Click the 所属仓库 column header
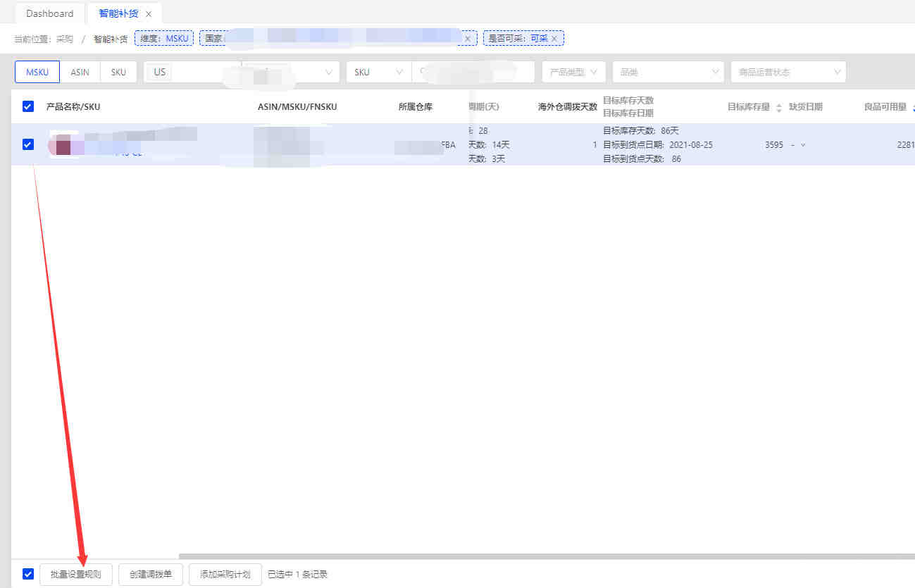This screenshot has width=915, height=588. pos(416,107)
